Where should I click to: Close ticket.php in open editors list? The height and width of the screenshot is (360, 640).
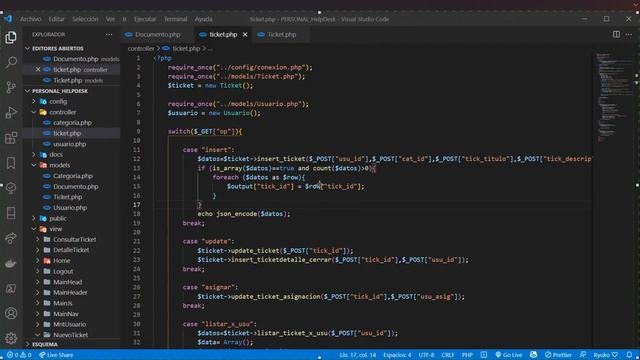(38, 70)
